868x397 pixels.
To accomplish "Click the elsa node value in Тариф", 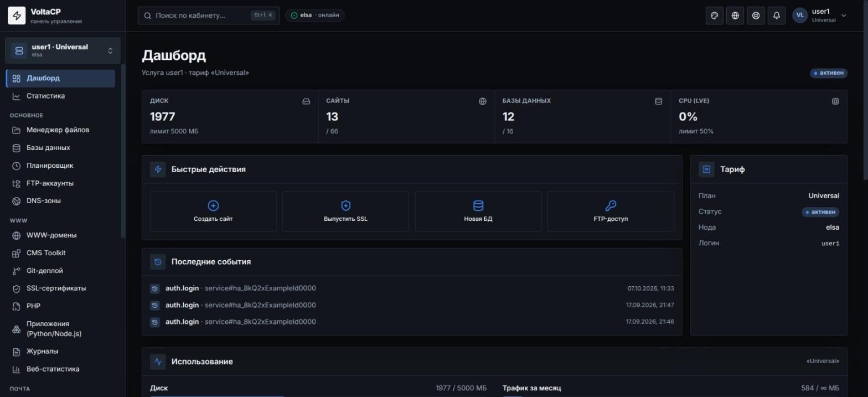I will (x=833, y=228).
